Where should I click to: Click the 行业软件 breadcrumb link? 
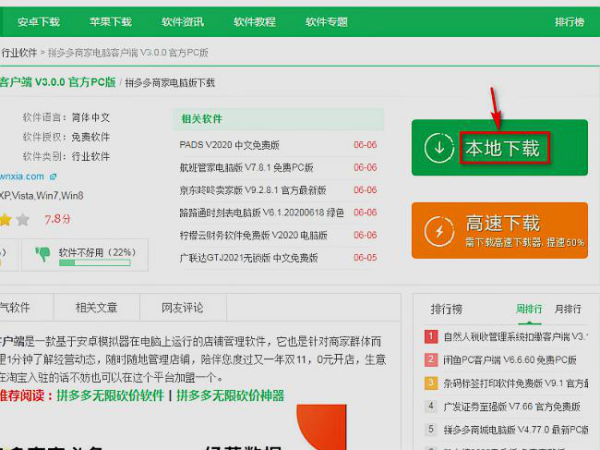point(19,52)
